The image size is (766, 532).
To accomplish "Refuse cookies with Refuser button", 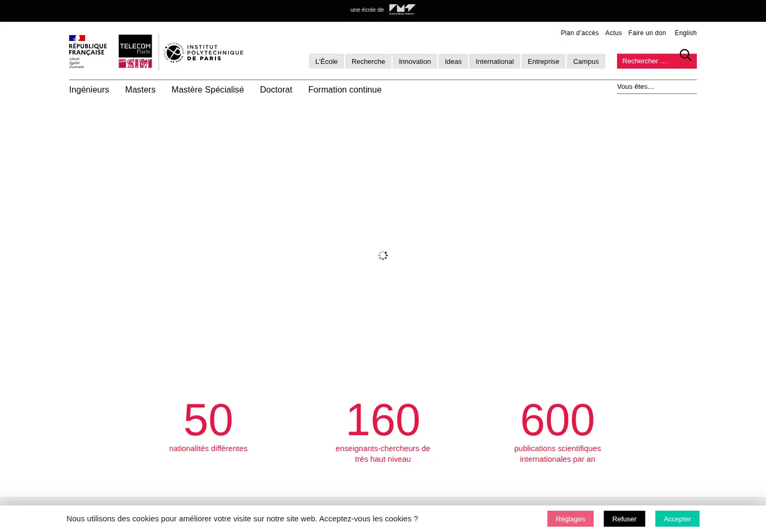I will (x=625, y=519).
